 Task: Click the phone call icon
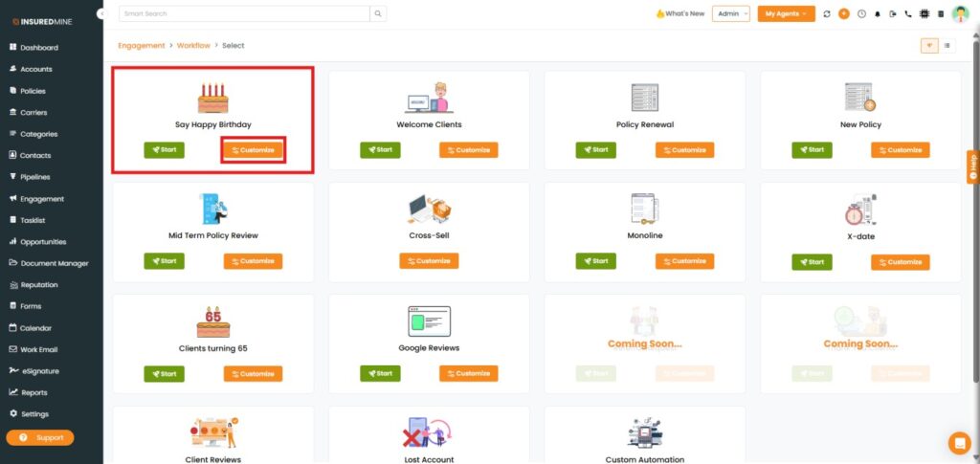click(907, 14)
